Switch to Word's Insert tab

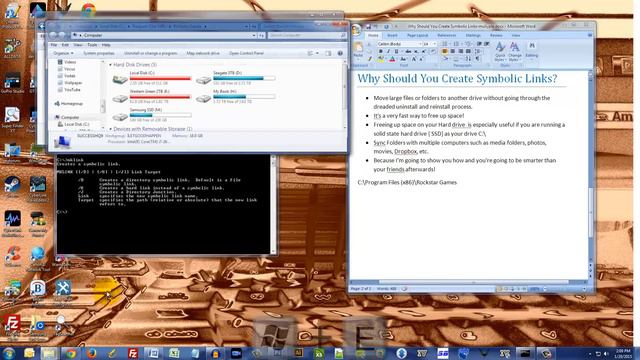coord(392,36)
